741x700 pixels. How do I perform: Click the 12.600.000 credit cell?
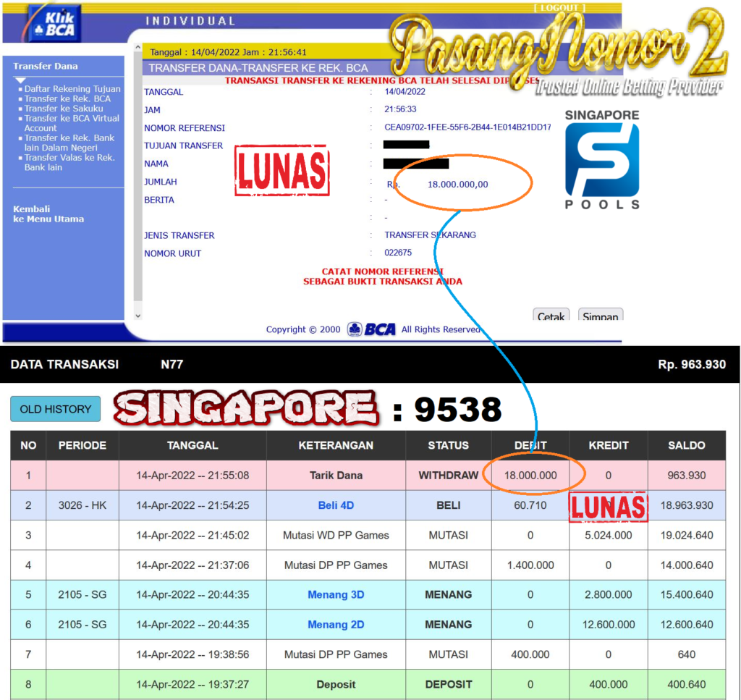point(608,625)
